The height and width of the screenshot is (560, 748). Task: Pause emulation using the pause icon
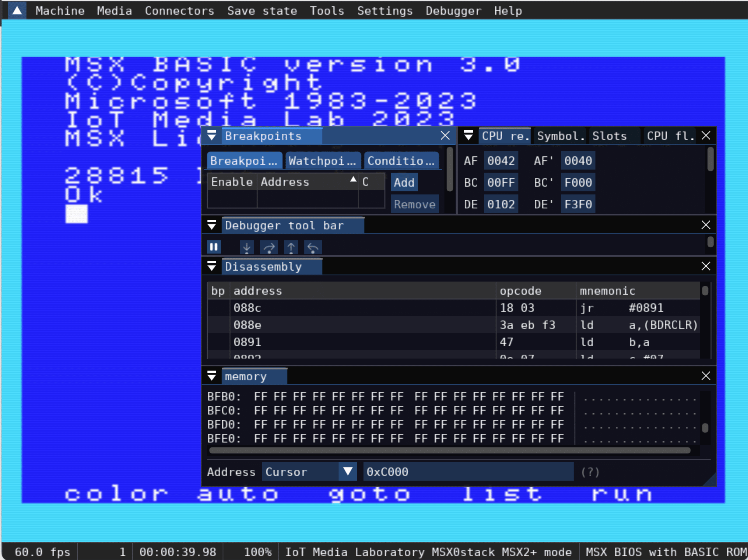coord(214,247)
